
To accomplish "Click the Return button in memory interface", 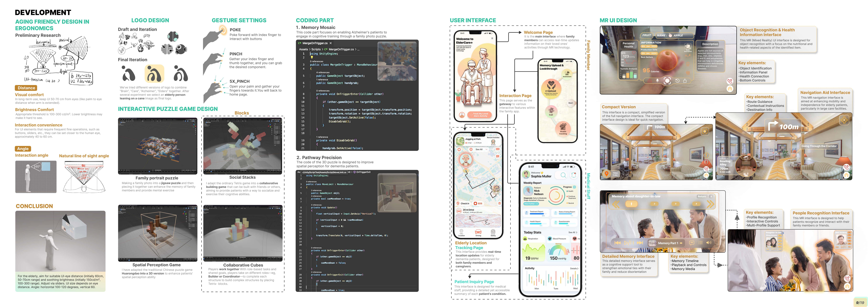I will pos(702,196).
